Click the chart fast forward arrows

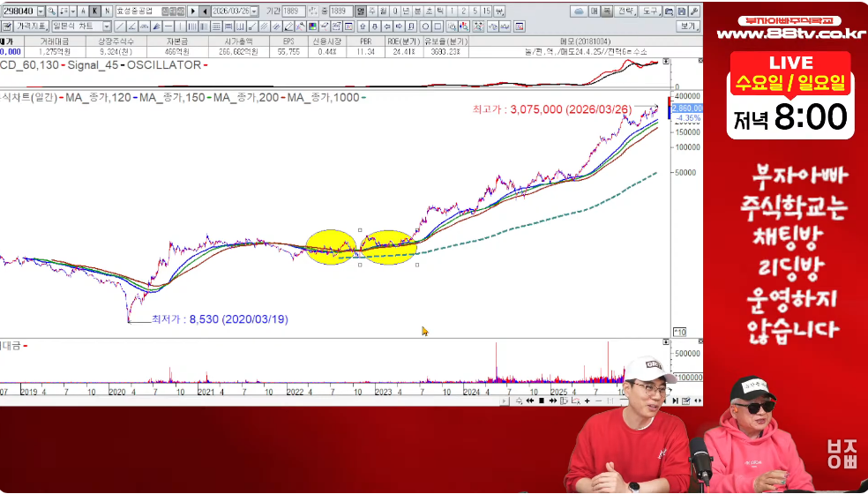pos(553,401)
